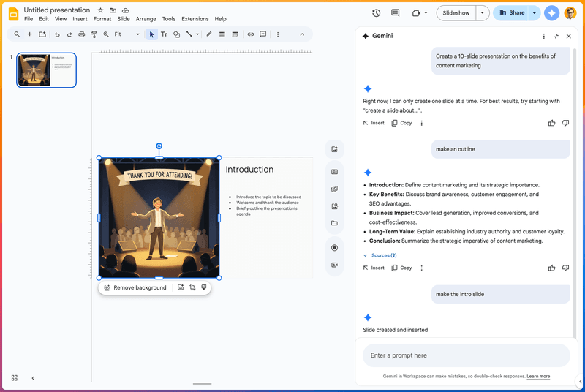
Task: Thumbs up the outline response
Action: (552, 268)
